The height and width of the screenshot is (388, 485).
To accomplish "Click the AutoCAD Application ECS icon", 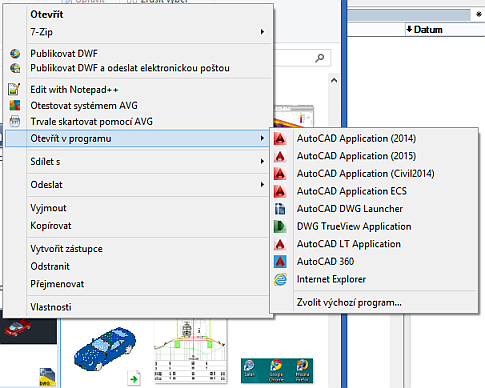I will tap(280, 191).
